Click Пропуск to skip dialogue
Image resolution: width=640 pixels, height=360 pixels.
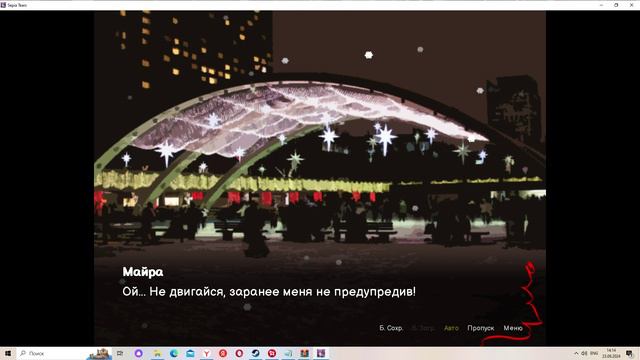(480, 328)
